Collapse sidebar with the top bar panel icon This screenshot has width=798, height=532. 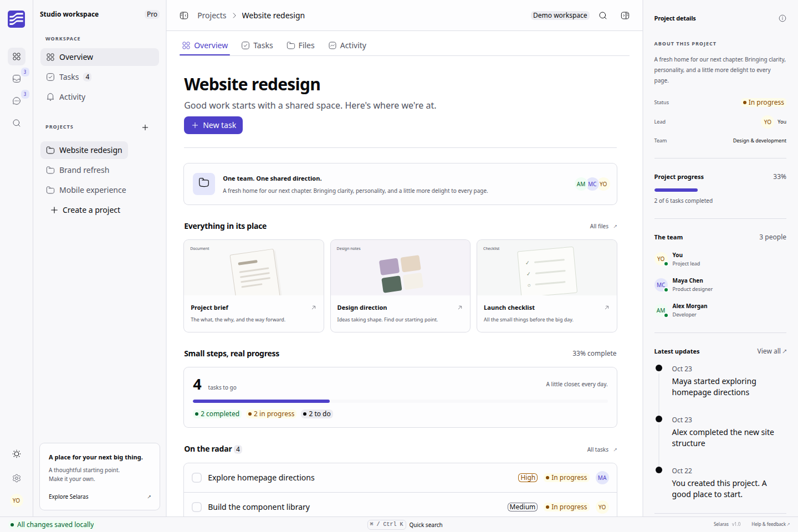click(184, 16)
